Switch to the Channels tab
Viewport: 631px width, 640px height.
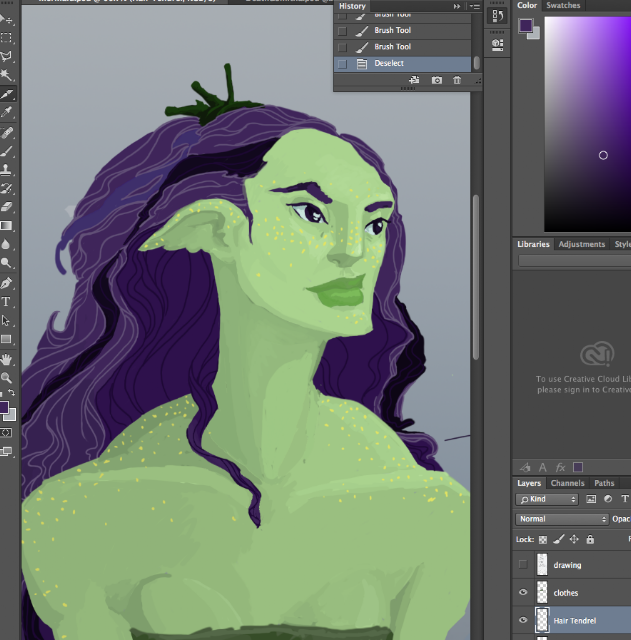(567, 483)
